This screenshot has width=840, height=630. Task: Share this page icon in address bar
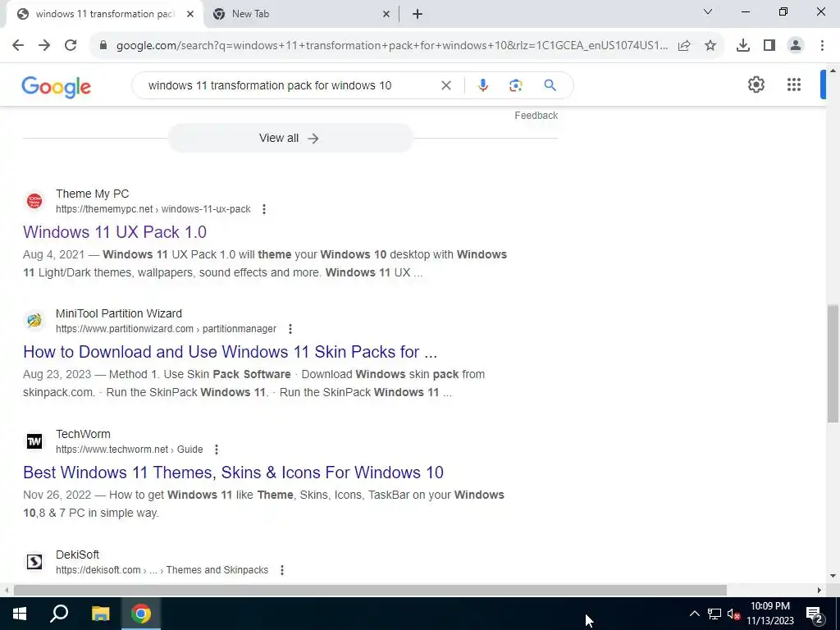[684, 46]
